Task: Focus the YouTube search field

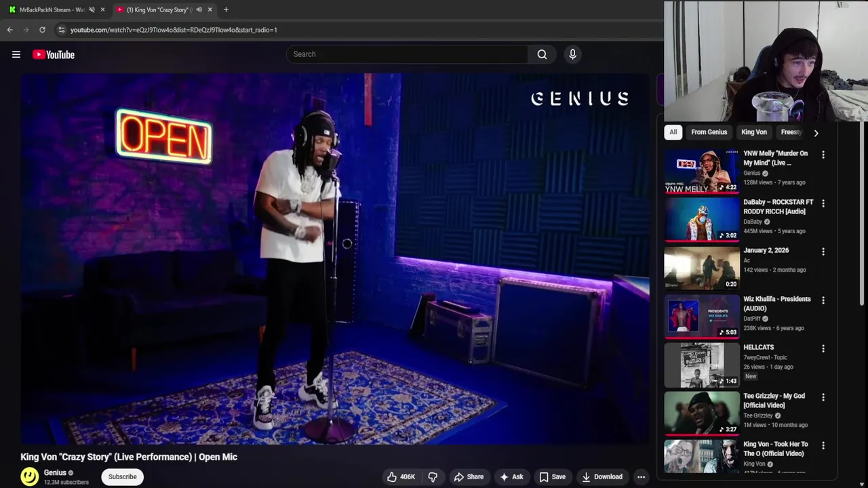Action: [x=407, y=54]
